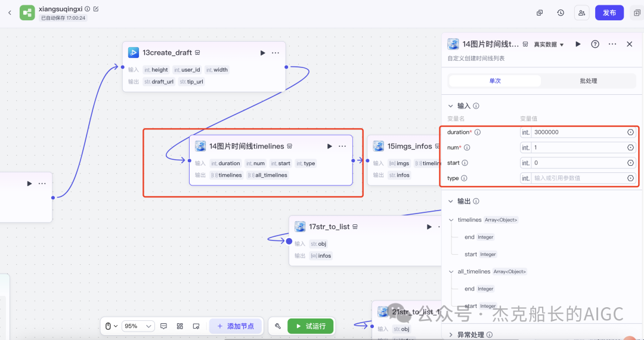Collapse the 输入 section
Screen dimensions: 644x340
point(451,106)
